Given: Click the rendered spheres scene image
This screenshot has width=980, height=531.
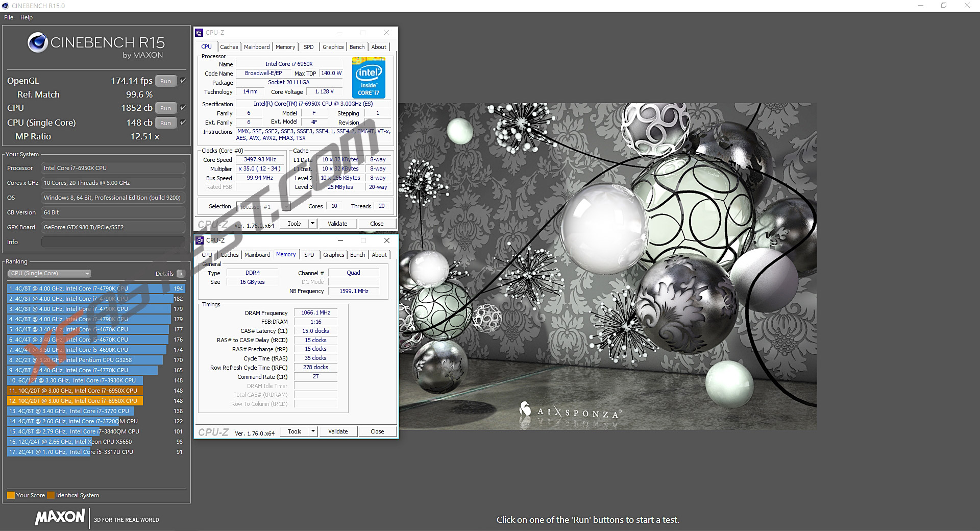Looking at the screenshot, I should click(x=607, y=266).
